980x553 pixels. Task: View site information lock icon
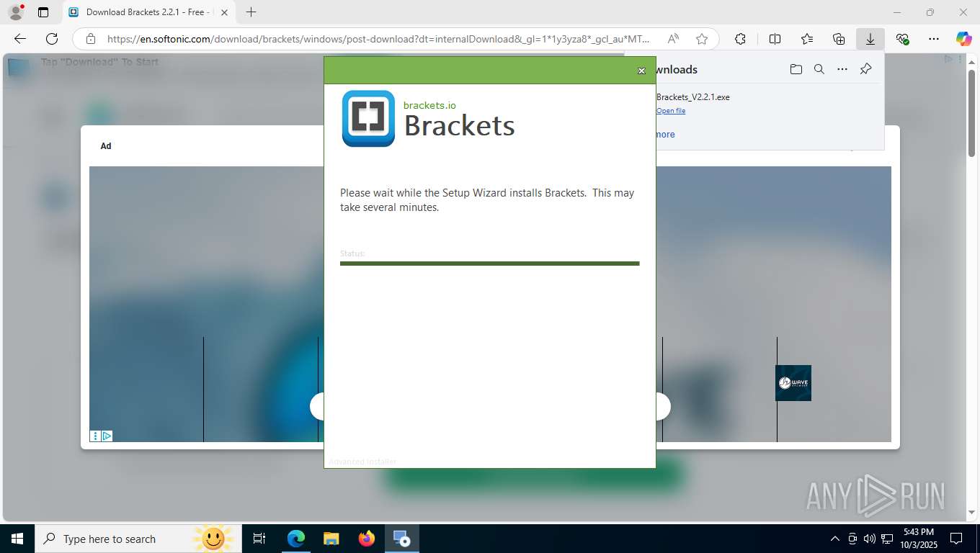[90, 39]
